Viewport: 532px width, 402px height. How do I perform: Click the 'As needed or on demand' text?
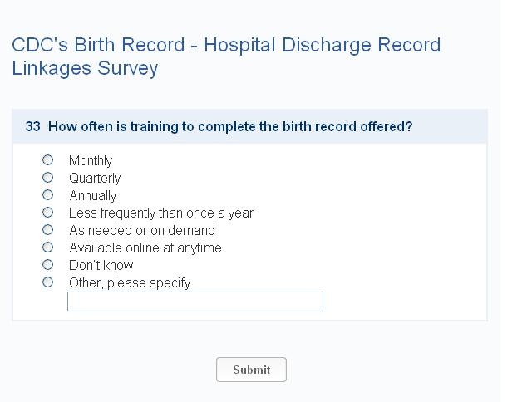tap(142, 231)
